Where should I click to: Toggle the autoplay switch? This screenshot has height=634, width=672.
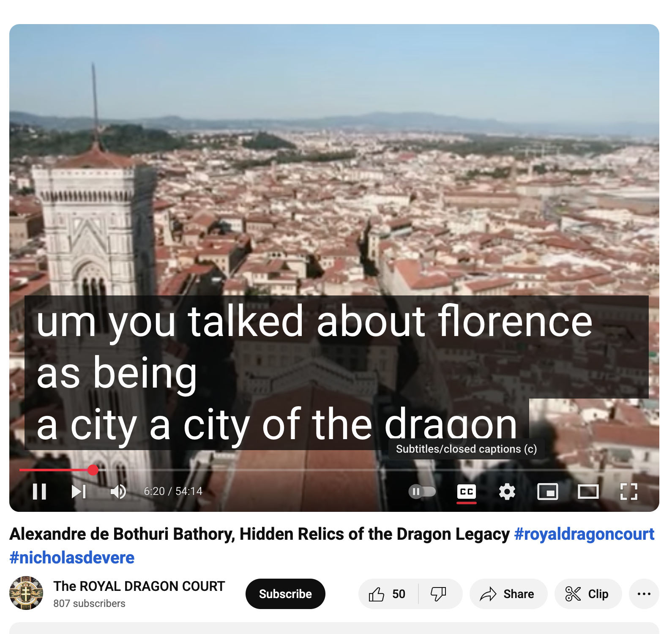tap(422, 492)
